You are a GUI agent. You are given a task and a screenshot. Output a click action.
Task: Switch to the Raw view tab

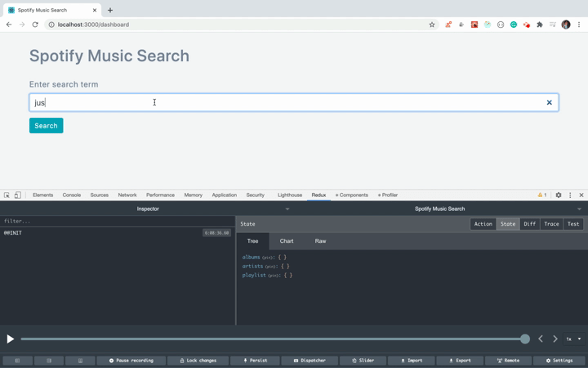click(320, 241)
